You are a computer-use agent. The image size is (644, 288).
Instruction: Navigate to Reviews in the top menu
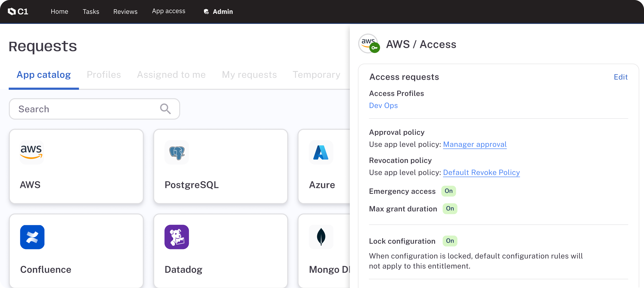click(x=125, y=12)
